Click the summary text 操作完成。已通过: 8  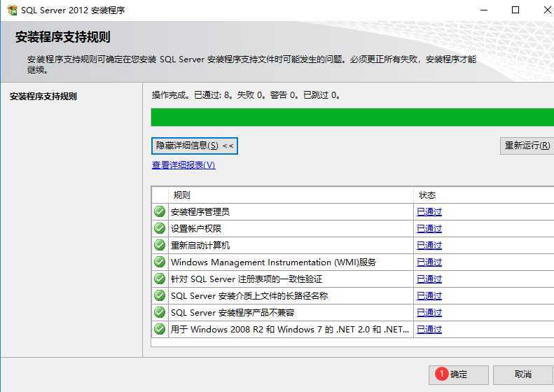coord(246,95)
